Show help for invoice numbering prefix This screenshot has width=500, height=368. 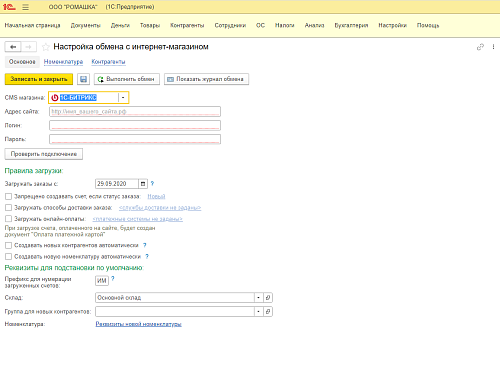pos(113,279)
